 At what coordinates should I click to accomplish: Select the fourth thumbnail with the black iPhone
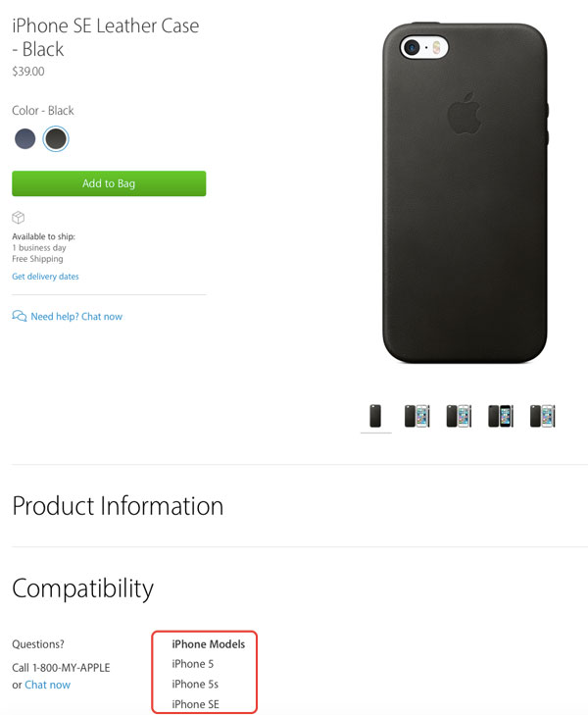coord(500,416)
